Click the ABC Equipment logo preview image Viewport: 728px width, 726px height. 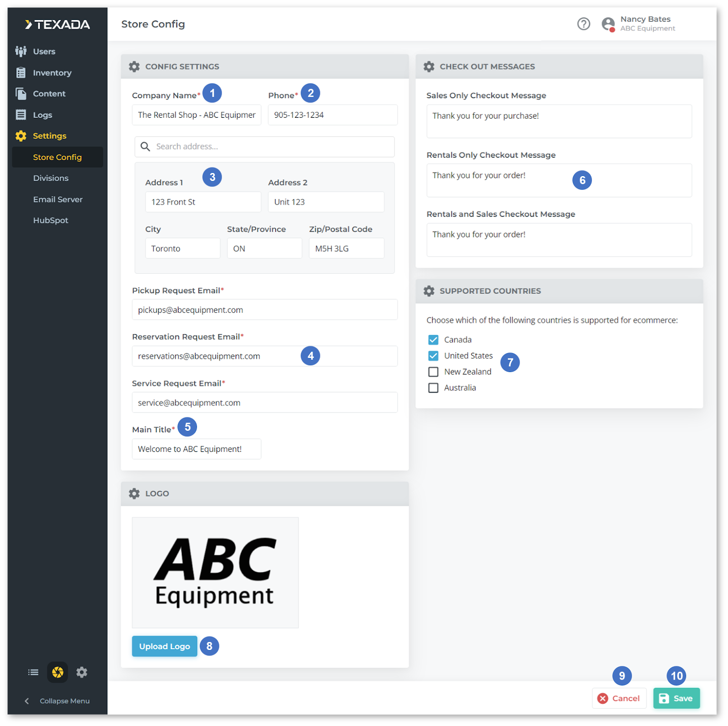point(215,573)
